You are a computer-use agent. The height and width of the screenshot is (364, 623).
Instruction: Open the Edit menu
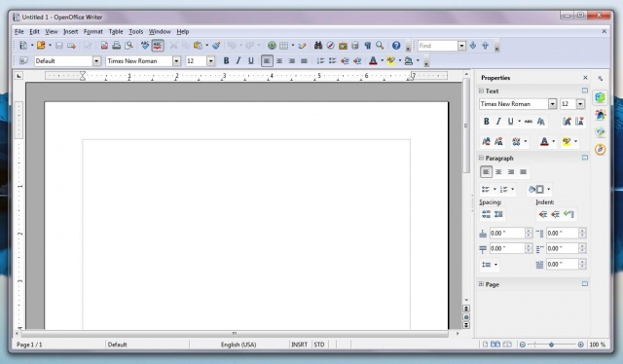(x=35, y=31)
